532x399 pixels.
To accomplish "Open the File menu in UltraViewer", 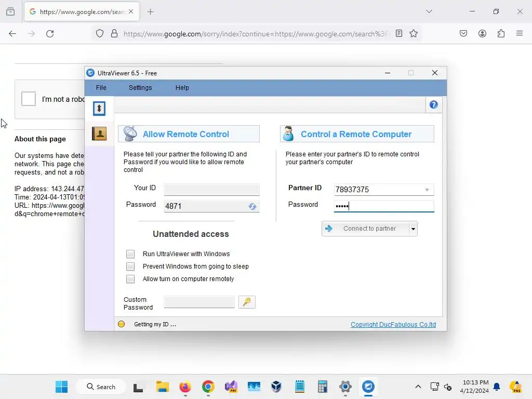I will coord(101,87).
